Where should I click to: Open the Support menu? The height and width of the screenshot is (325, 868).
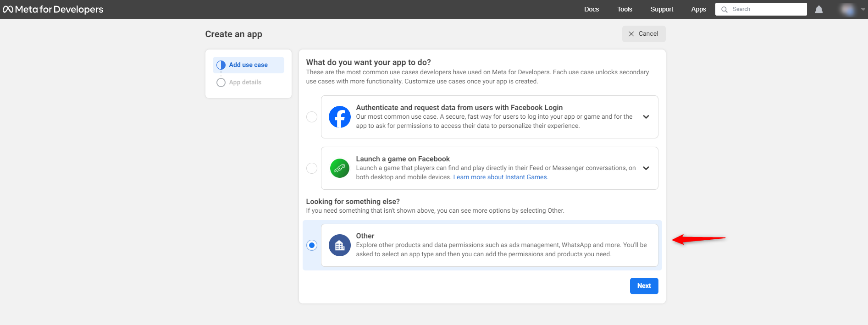point(662,9)
